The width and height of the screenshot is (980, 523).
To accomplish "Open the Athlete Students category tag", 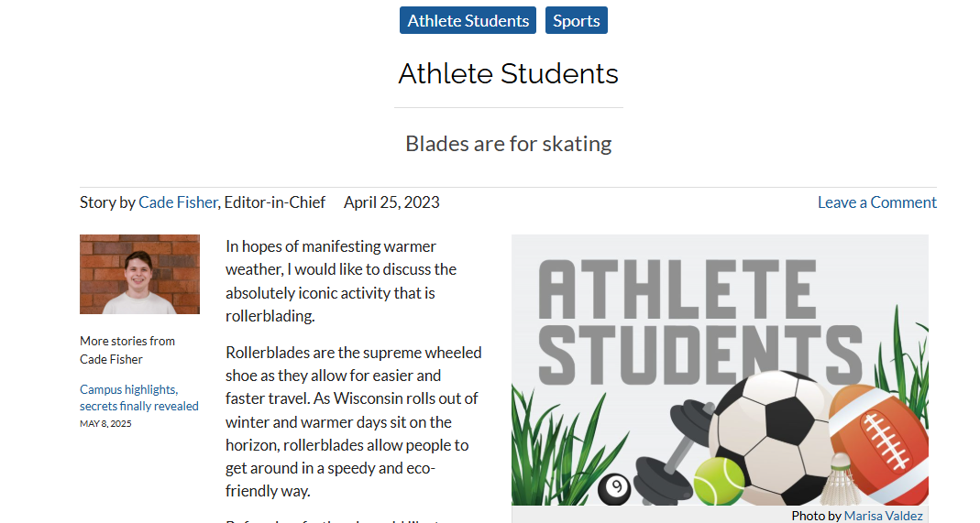I will point(468,20).
